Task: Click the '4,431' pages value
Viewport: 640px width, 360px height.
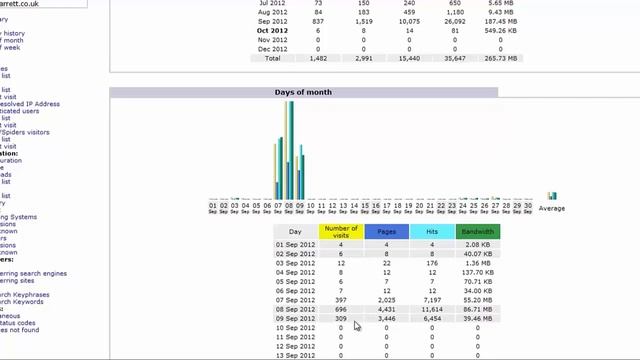Action: point(387,309)
